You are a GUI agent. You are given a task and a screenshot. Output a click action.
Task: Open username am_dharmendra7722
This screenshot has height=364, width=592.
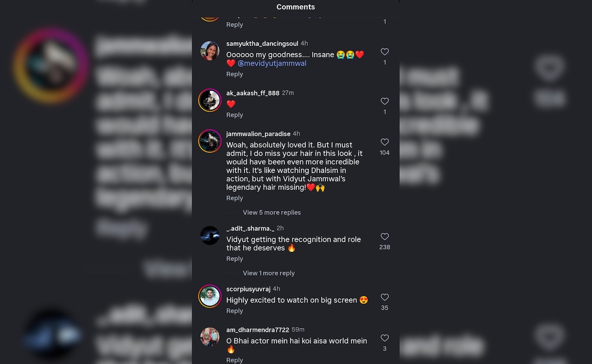click(x=258, y=330)
